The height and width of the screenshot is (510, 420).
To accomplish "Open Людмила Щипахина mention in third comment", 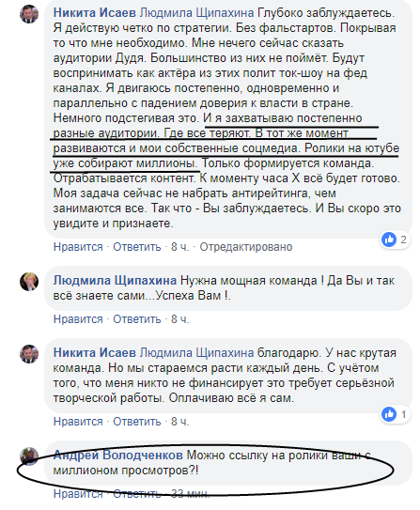I will pyautogui.click(x=196, y=352).
